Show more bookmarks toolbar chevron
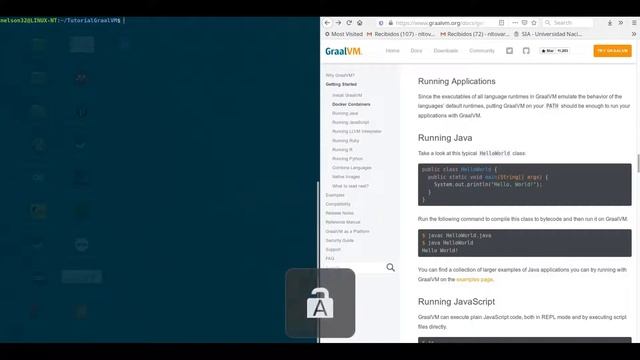Image resolution: width=640 pixels, height=360 pixels. coord(634,34)
